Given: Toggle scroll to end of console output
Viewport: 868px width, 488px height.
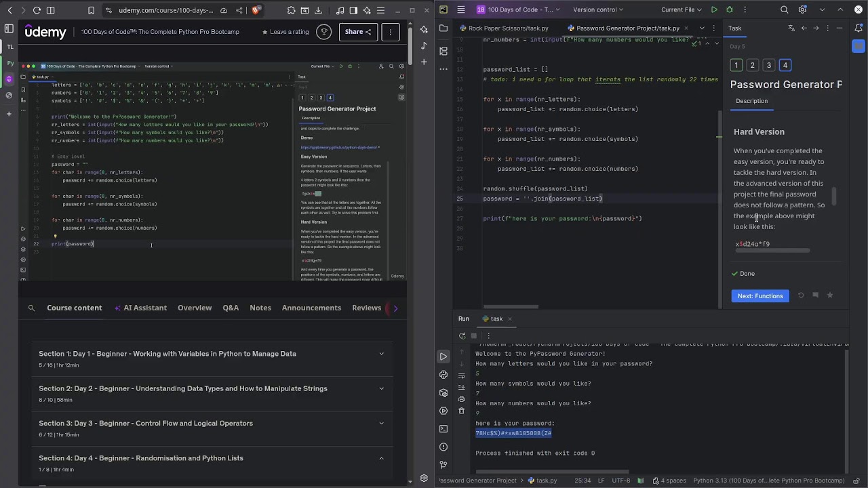Looking at the screenshot, I should point(462,387).
